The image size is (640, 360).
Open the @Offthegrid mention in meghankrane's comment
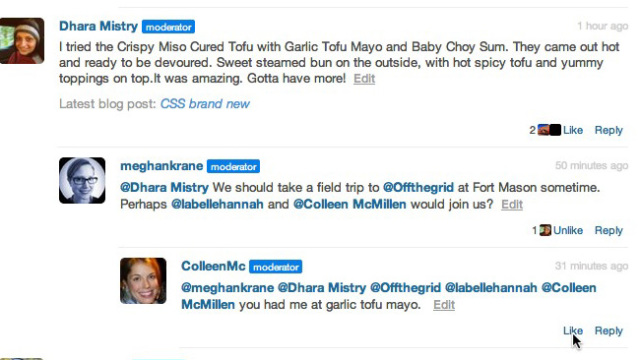[418, 187]
